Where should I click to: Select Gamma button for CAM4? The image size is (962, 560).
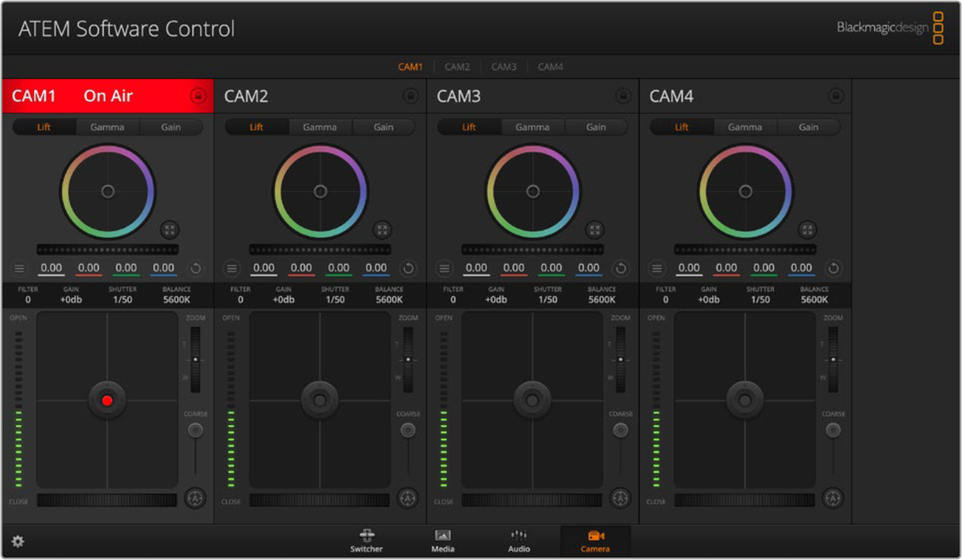745,127
